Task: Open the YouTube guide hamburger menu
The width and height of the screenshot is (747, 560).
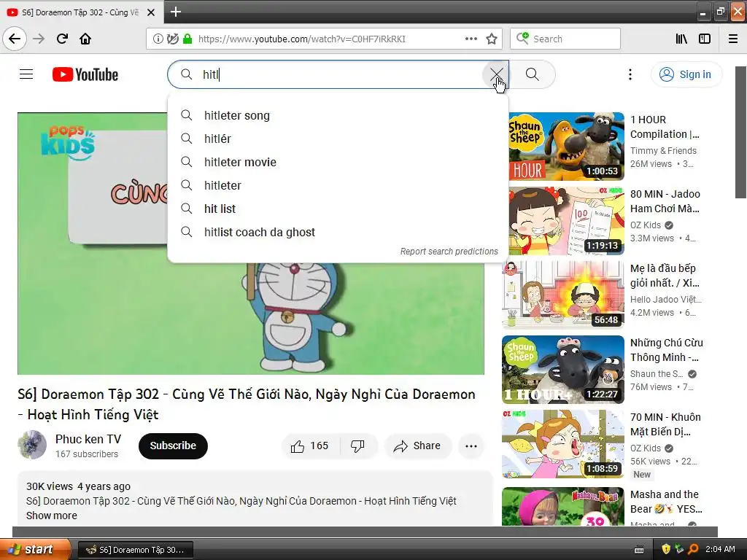Action: click(26, 74)
